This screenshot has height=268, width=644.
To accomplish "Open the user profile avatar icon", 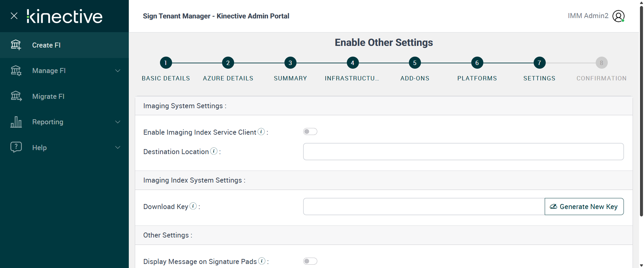I will click(x=618, y=16).
